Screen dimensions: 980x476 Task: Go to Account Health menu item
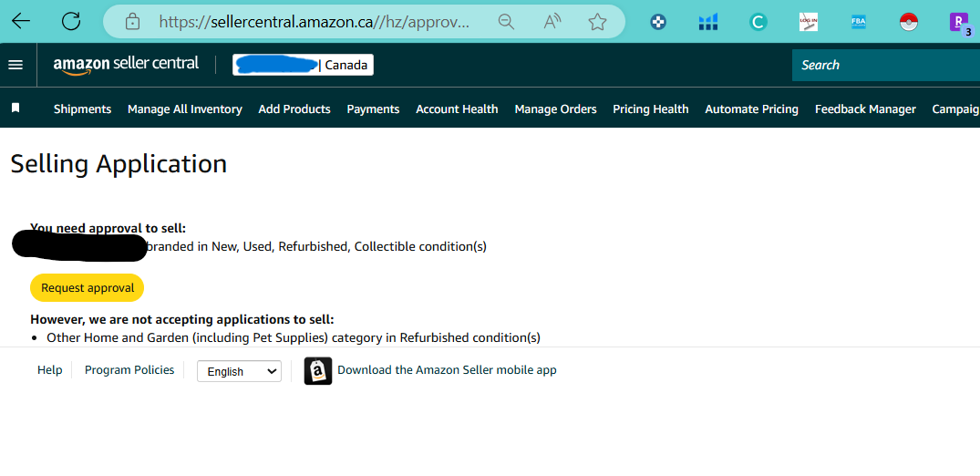457,109
